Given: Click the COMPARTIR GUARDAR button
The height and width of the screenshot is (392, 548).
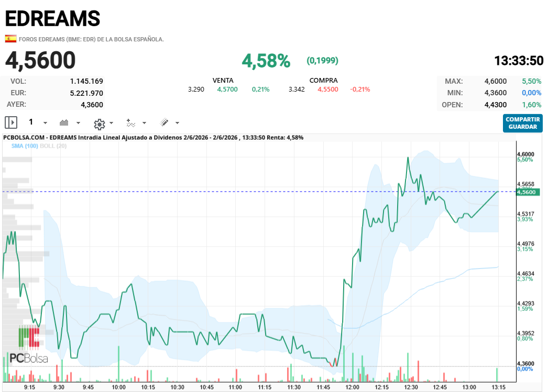Looking at the screenshot, I should pos(523,123).
